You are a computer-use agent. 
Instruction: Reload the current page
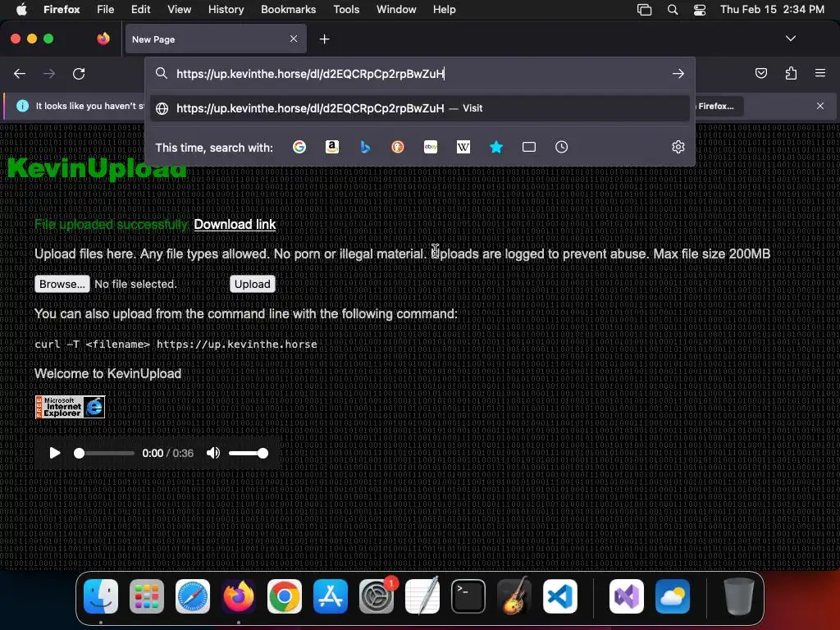point(79,73)
